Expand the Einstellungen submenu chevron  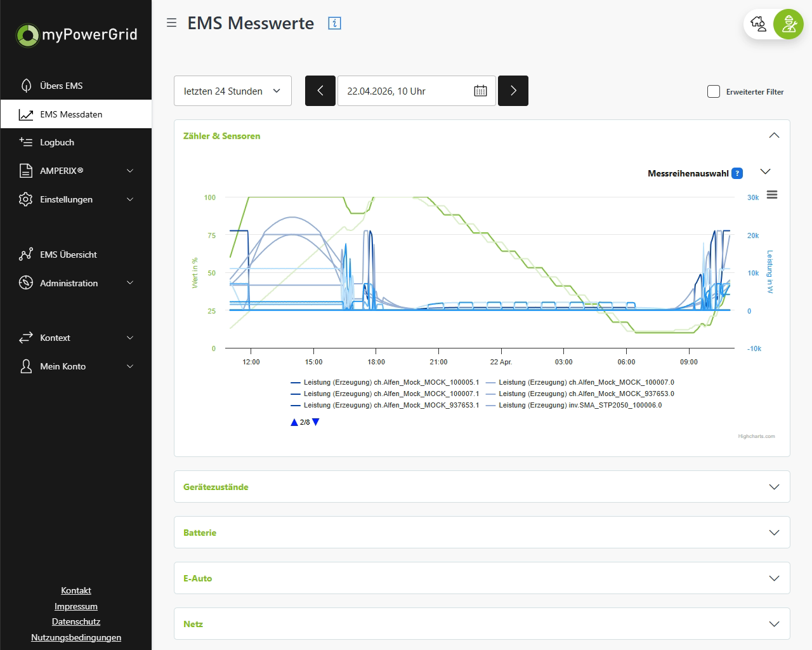(130, 199)
